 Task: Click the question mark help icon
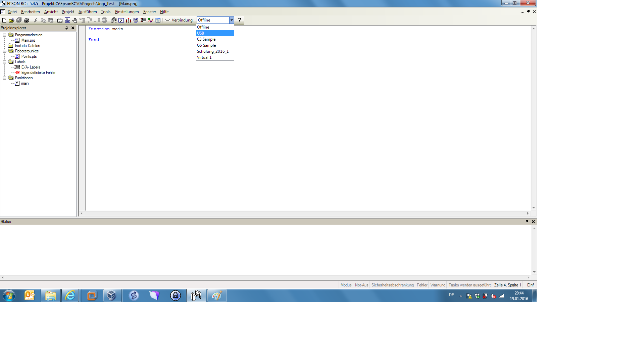[240, 20]
